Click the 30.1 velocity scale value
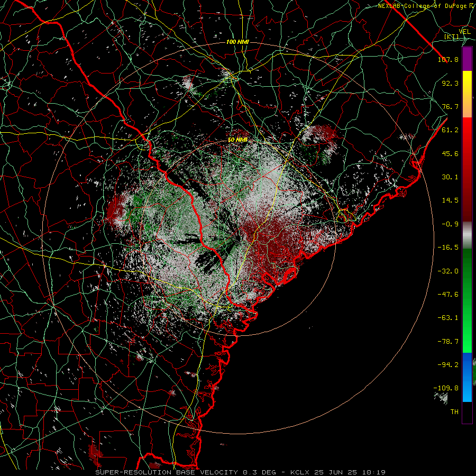 [x=450, y=177]
